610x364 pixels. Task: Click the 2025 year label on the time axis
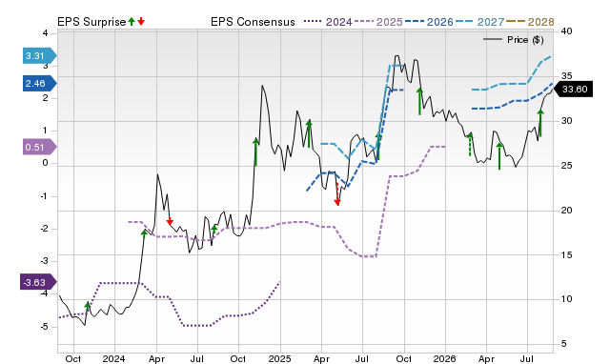tap(279, 358)
